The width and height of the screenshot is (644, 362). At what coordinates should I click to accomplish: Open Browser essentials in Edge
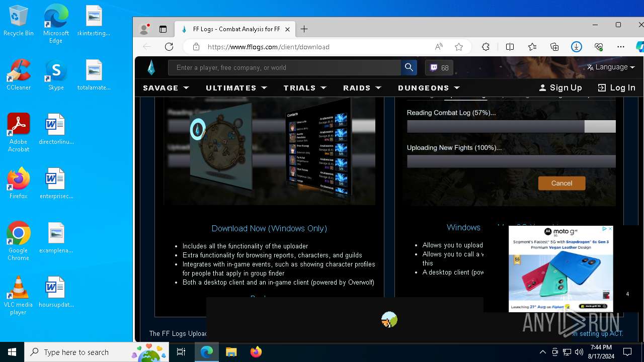(x=599, y=47)
